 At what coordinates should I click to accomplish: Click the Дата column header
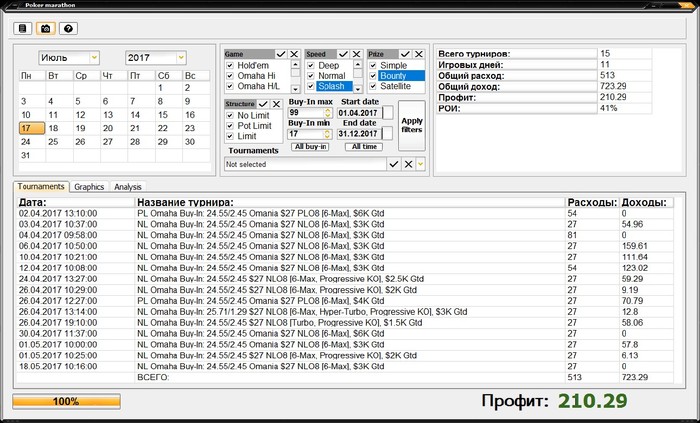click(76, 203)
